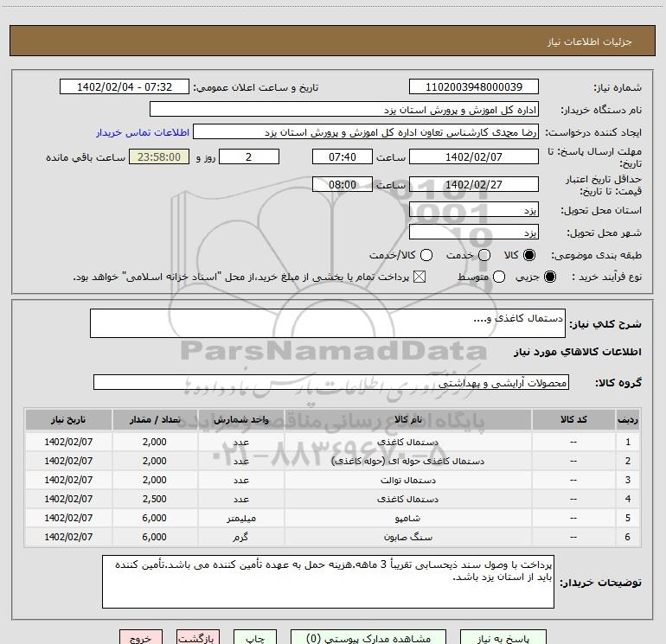
Task: Click the request creator name field
Action: (366, 131)
